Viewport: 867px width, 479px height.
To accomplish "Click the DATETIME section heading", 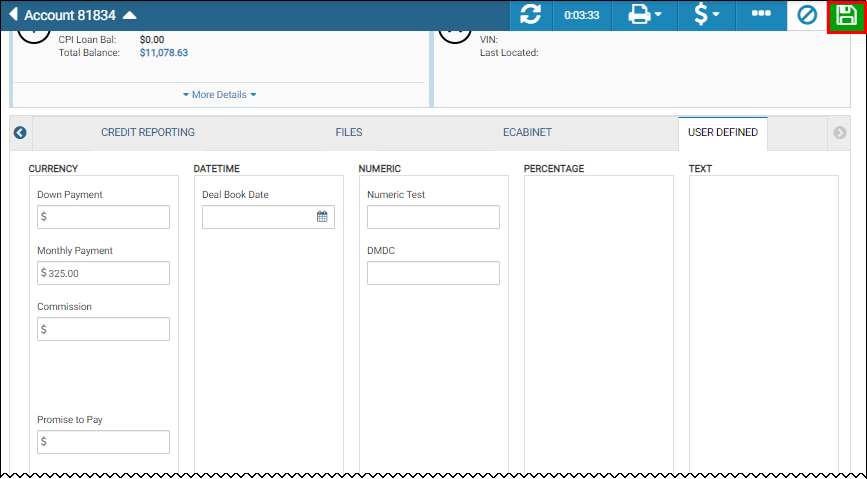I will click(x=217, y=169).
